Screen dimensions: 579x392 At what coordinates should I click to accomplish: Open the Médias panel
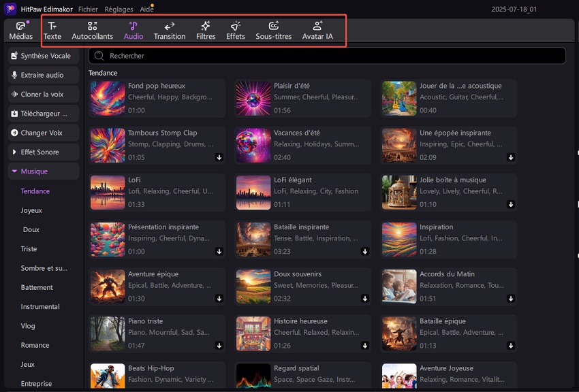tap(20, 31)
